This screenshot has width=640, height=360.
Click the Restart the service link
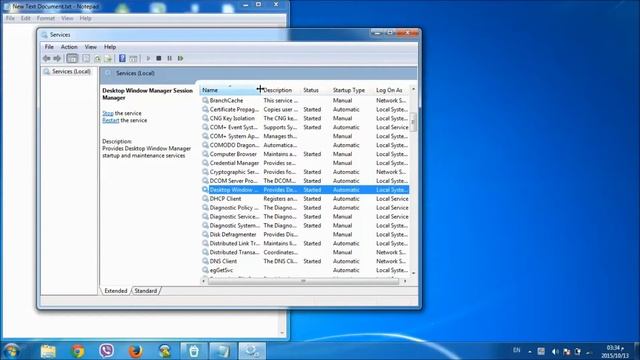[111, 120]
